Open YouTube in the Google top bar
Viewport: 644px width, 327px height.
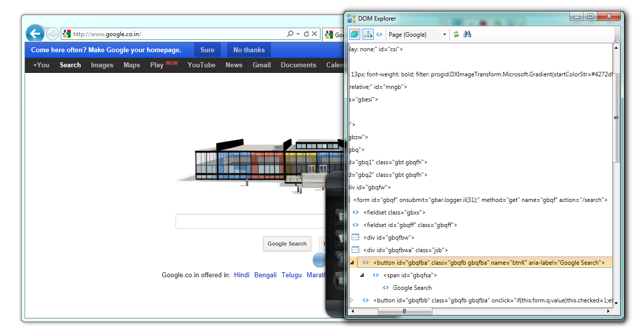pos(202,65)
